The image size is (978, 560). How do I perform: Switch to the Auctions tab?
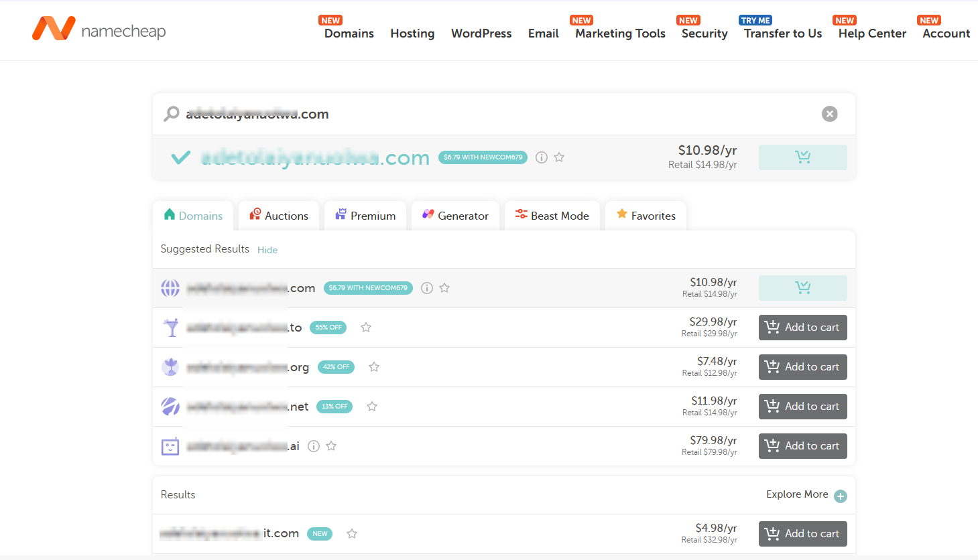point(278,215)
